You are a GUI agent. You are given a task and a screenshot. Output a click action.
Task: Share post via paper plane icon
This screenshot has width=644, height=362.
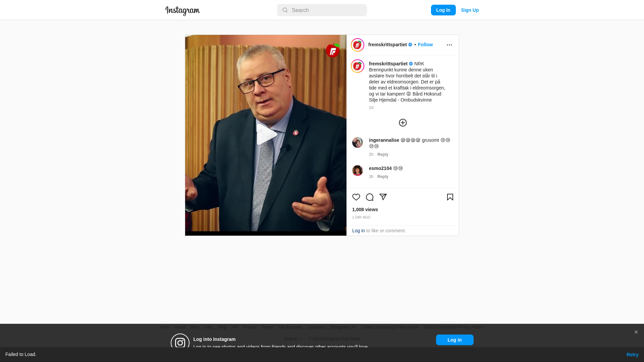click(x=383, y=197)
